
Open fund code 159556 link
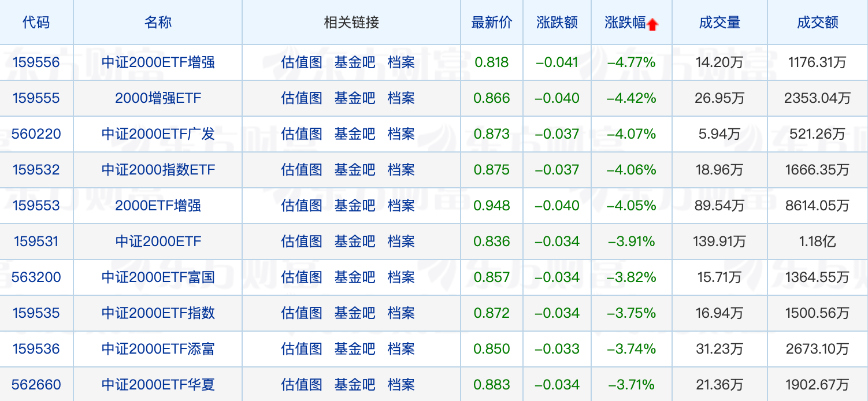(36, 62)
